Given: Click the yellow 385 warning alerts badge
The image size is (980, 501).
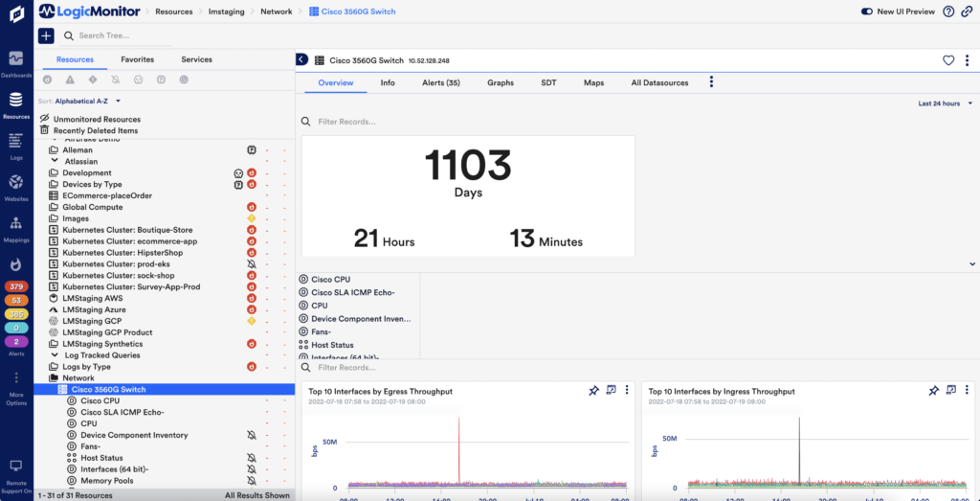Looking at the screenshot, I should [16, 314].
